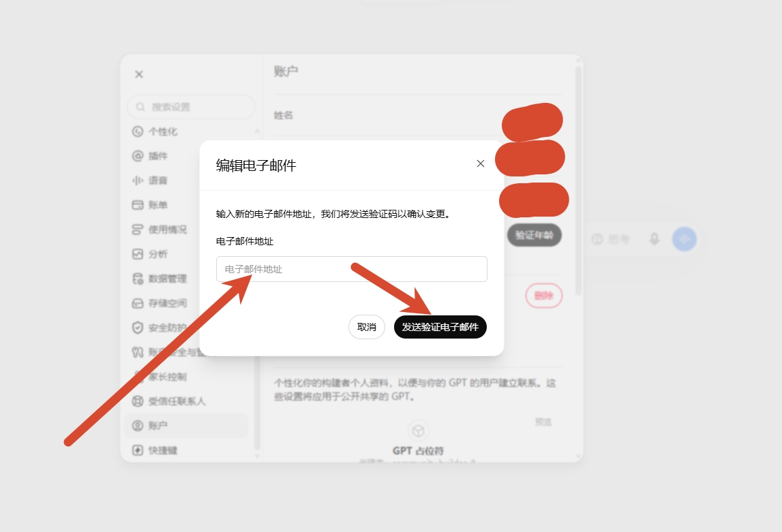Click the 姓名 name row label
782x532 pixels.
[x=283, y=115]
